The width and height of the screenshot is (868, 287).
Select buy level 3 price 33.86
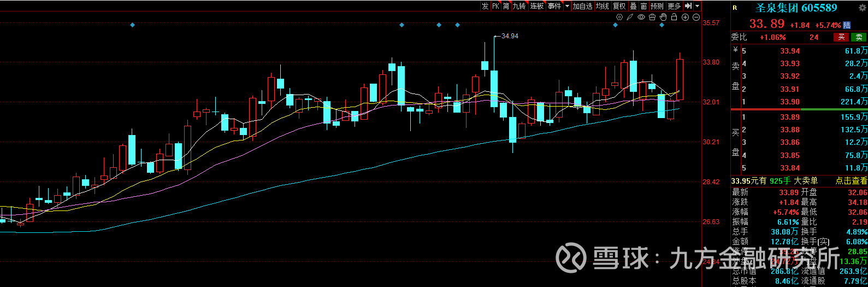(x=789, y=142)
